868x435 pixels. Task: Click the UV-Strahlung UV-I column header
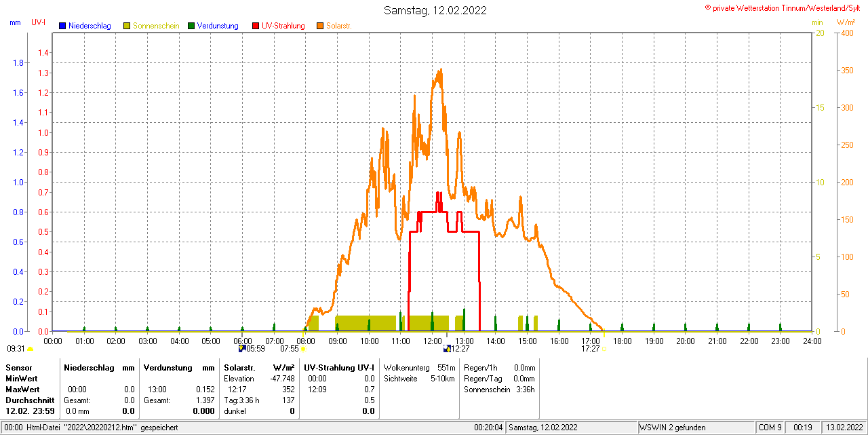pos(339,367)
